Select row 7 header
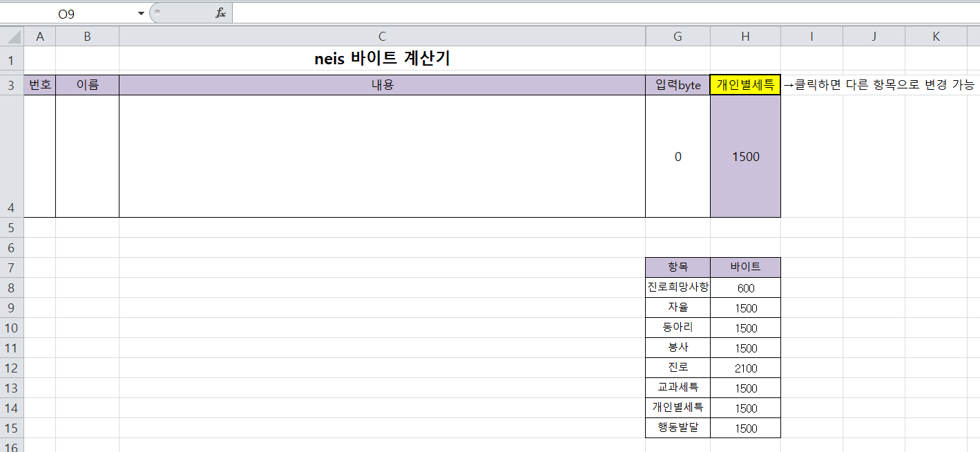The image size is (980, 452). [x=12, y=267]
